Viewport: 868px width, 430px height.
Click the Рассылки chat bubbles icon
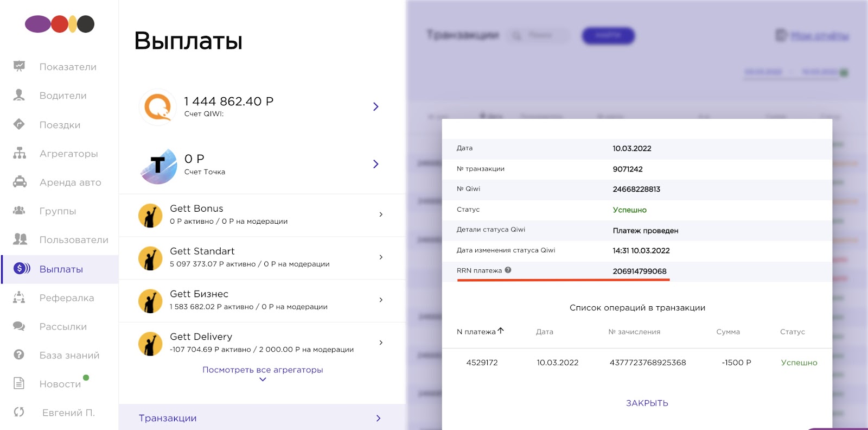point(19,326)
